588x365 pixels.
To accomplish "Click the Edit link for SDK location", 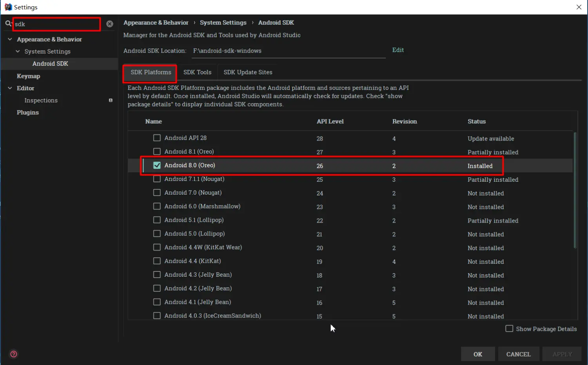I will click(x=398, y=50).
